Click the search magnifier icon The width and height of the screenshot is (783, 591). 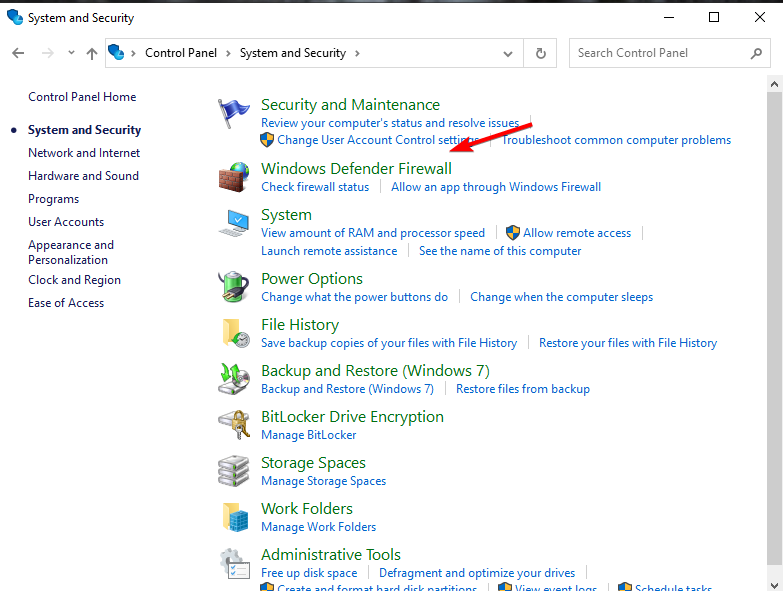coord(756,53)
